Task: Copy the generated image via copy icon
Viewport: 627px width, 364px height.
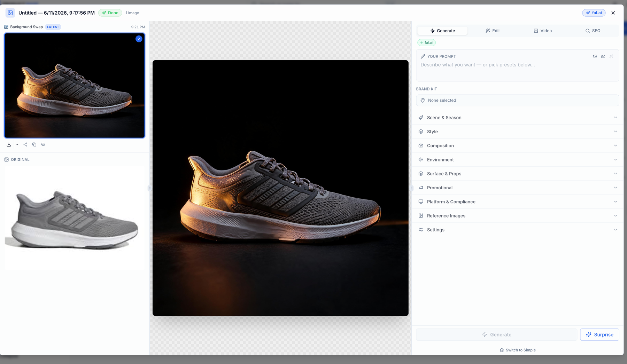Action: 34,144
